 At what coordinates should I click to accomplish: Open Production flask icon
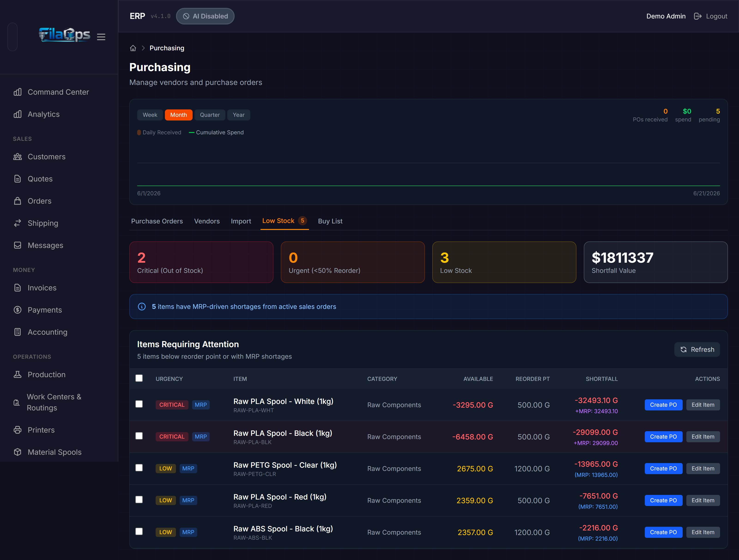tap(18, 375)
